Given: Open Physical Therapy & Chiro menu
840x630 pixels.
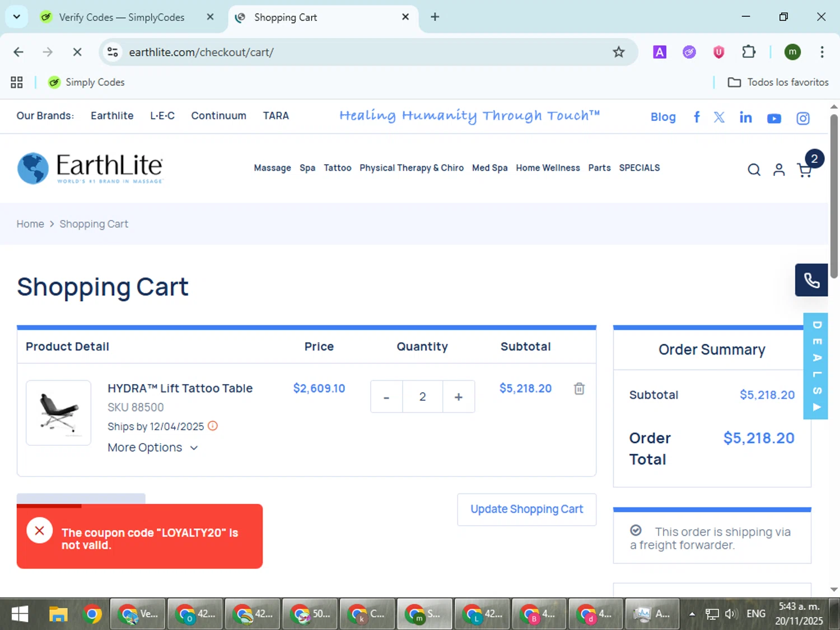Looking at the screenshot, I should 412,167.
